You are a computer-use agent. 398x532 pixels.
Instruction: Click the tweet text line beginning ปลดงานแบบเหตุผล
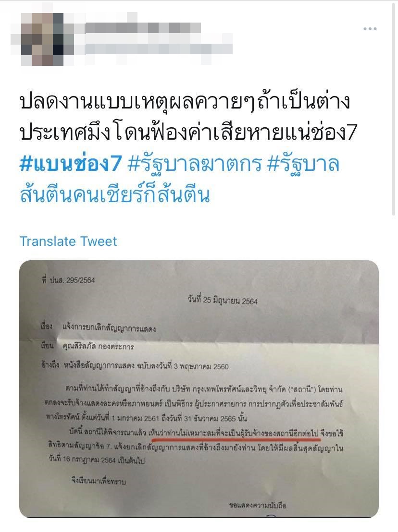[185, 102]
